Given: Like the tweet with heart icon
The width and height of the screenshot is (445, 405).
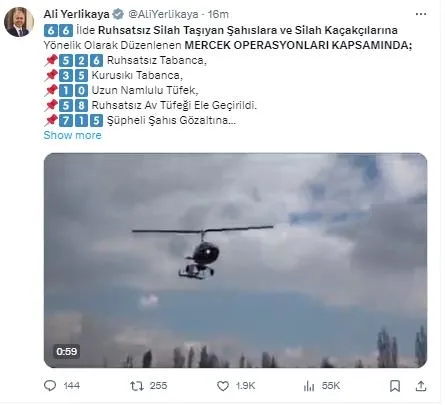Looking at the screenshot, I should [x=223, y=386].
